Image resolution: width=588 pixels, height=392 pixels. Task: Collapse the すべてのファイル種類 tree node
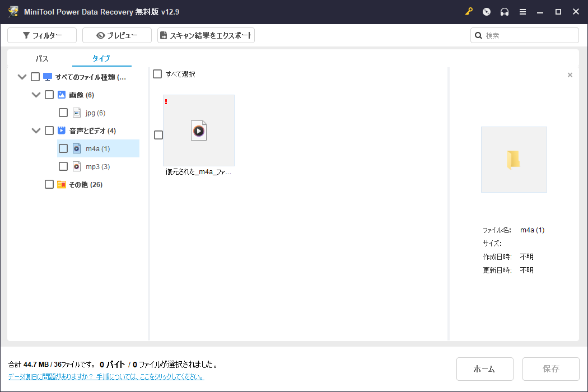coord(22,77)
